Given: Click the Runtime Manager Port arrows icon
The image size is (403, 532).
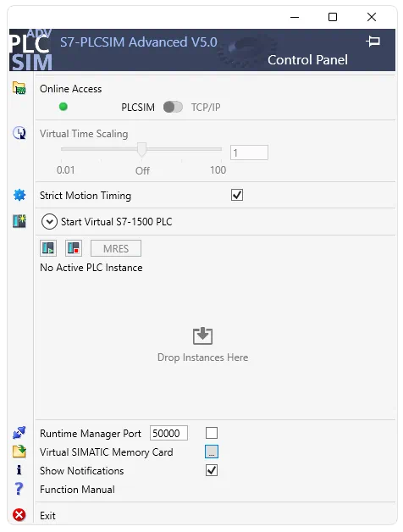Looking at the screenshot, I should tap(19, 433).
